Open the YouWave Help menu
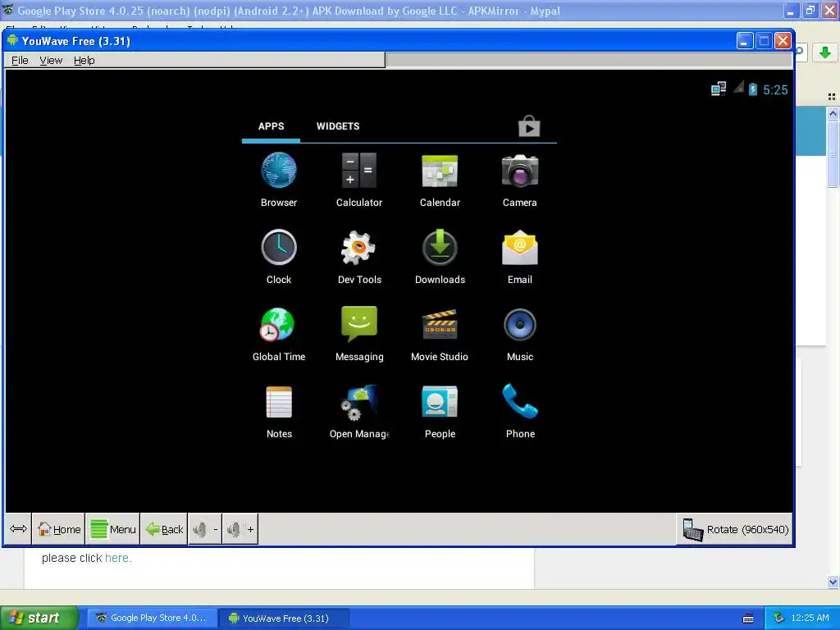The image size is (840, 630). (84, 61)
